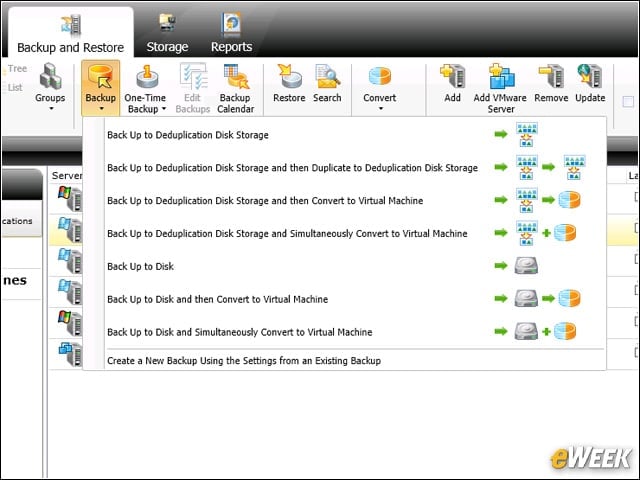This screenshot has height=480, width=640.
Task: Expand the One-Time Backup dropdown arrow
Action: [x=164, y=109]
